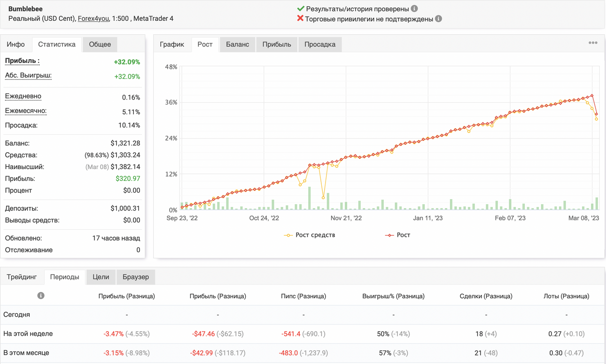View the Просадка chart tab
This screenshot has width=606, height=364.
click(320, 44)
